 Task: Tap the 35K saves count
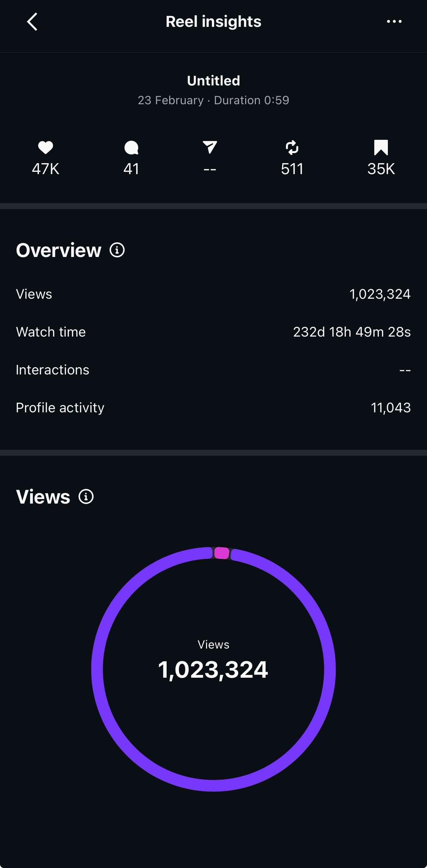[x=381, y=169]
